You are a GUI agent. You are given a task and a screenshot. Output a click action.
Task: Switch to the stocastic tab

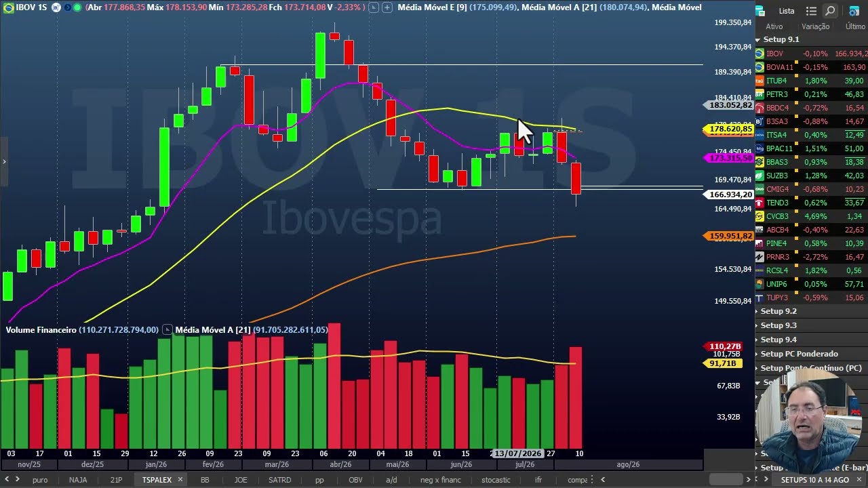pos(496,480)
